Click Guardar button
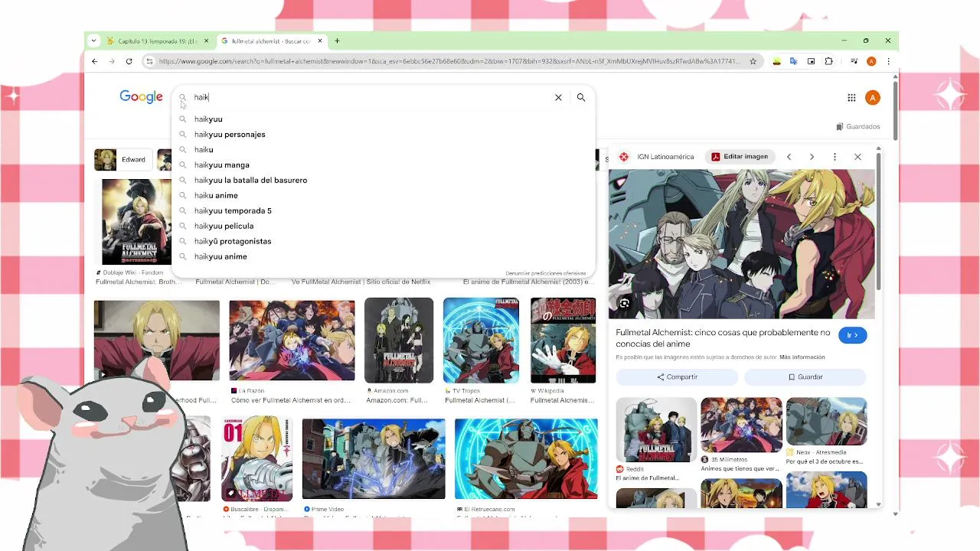The width and height of the screenshot is (980, 551). tap(805, 377)
